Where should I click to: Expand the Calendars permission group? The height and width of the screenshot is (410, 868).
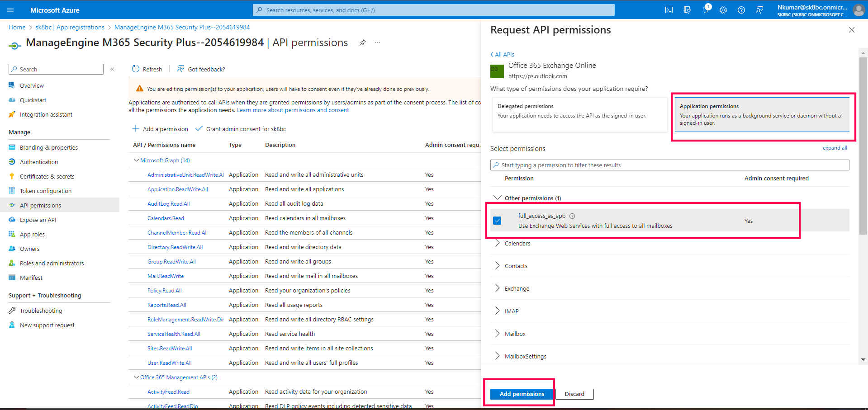click(497, 243)
